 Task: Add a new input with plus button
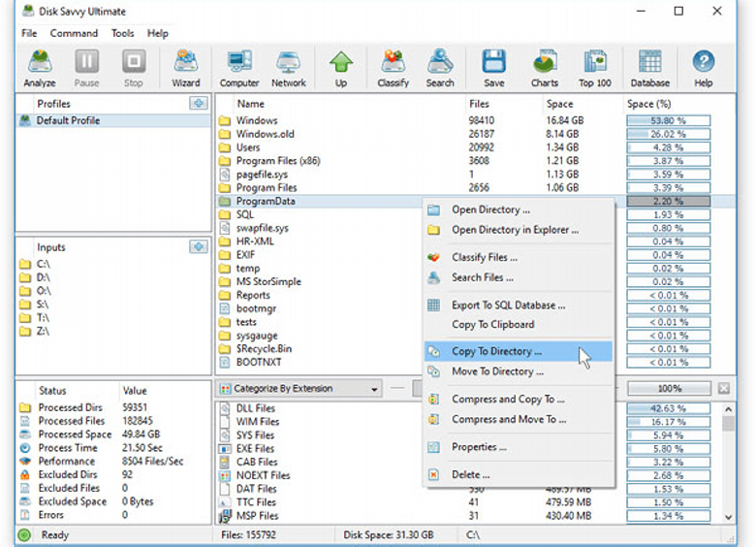click(199, 247)
